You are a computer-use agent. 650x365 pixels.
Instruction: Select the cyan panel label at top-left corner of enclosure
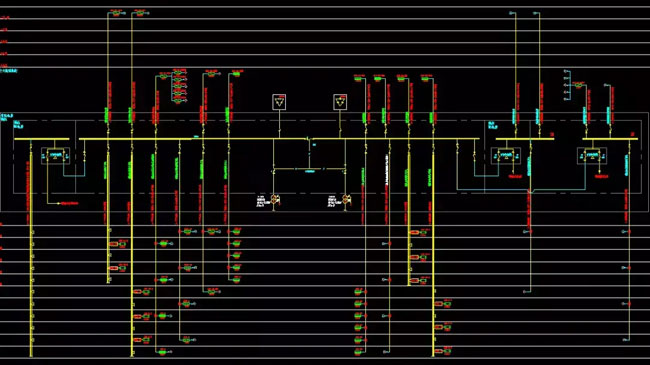[x=7, y=117]
